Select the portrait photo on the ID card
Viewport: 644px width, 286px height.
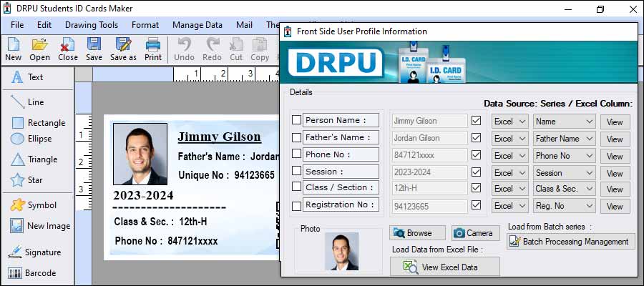click(x=140, y=154)
